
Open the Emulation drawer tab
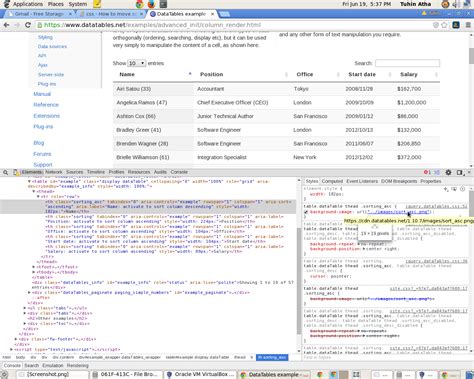pos(53,366)
